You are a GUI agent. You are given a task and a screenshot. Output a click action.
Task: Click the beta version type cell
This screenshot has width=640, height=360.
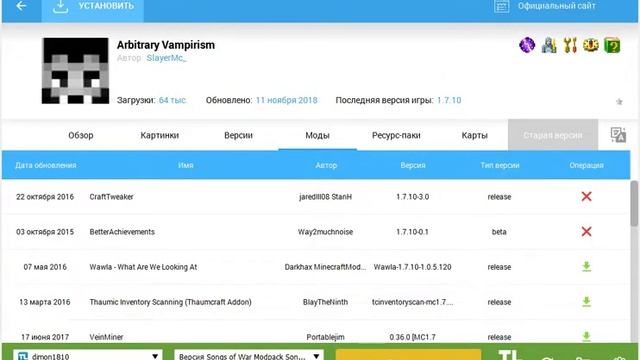499,232
